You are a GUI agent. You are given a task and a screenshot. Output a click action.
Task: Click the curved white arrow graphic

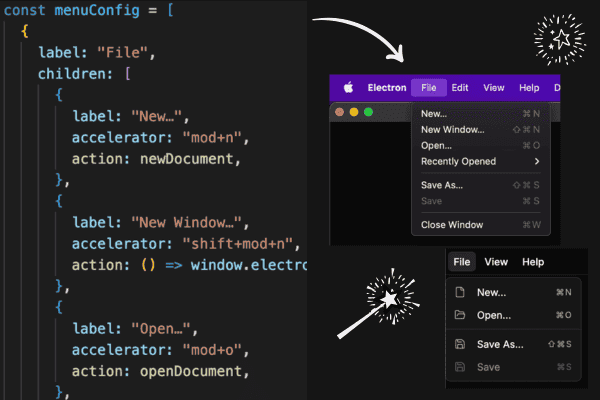click(358, 39)
